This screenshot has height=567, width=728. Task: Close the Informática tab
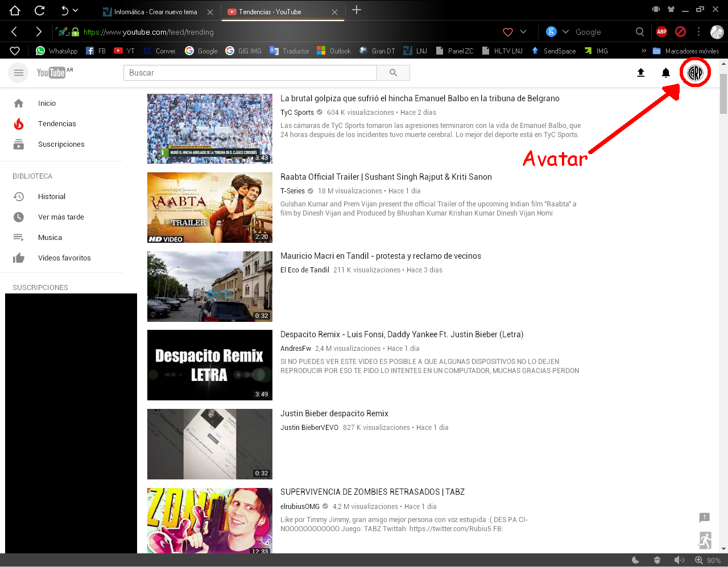(210, 12)
